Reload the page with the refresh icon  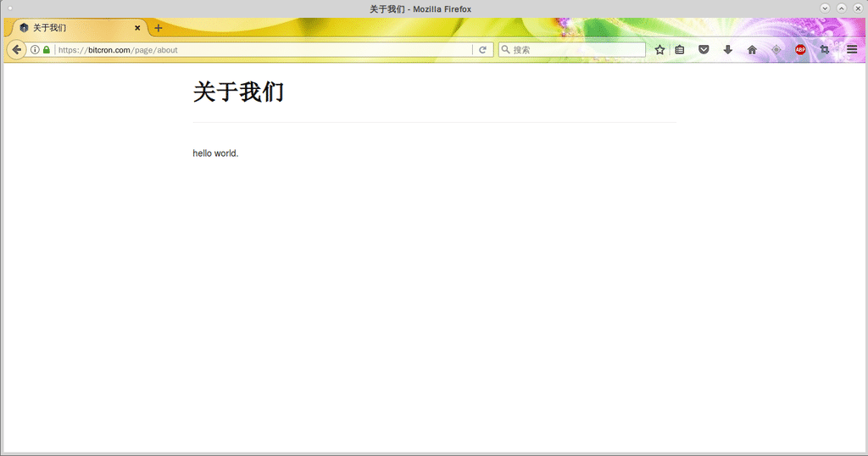coord(482,50)
